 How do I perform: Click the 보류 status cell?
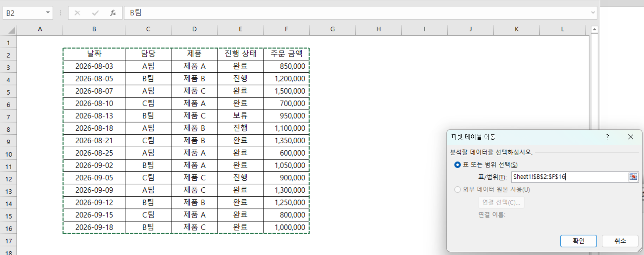(240, 116)
